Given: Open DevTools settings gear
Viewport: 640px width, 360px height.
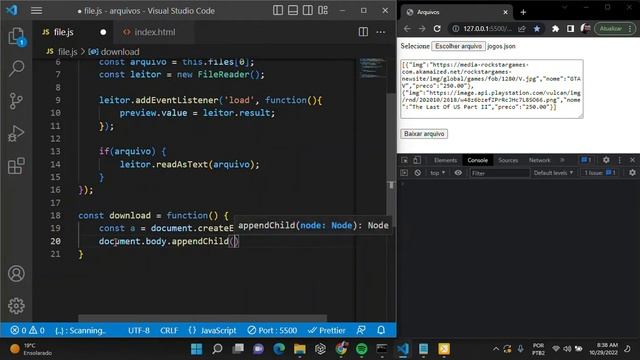Looking at the screenshot, I should click(606, 160).
